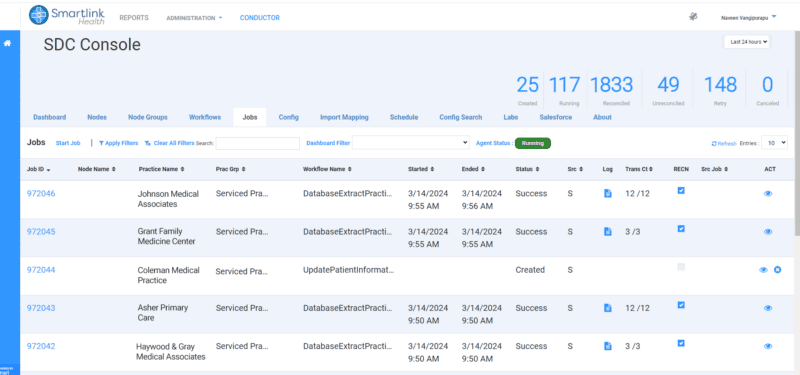Viewport: 800px width, 375px height.
Task: Open log file for job 972042
Action: 608,346
